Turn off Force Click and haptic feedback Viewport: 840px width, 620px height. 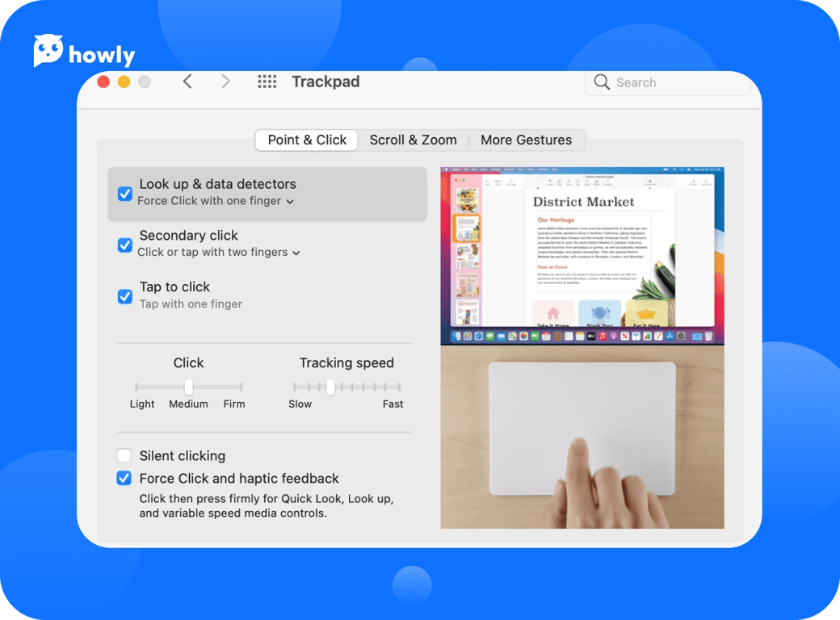124,479
